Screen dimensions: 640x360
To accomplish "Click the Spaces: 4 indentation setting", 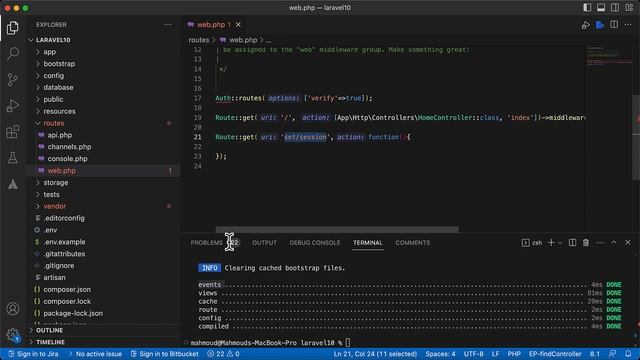I will (x=440, y=354).
